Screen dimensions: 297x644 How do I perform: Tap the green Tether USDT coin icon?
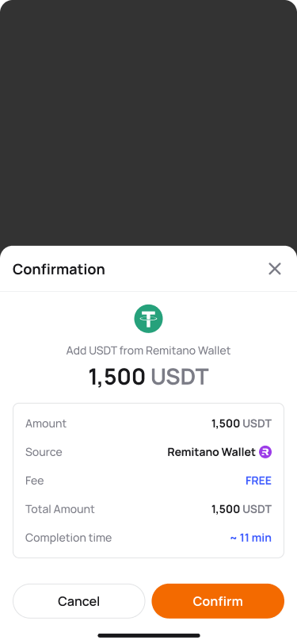149,319
